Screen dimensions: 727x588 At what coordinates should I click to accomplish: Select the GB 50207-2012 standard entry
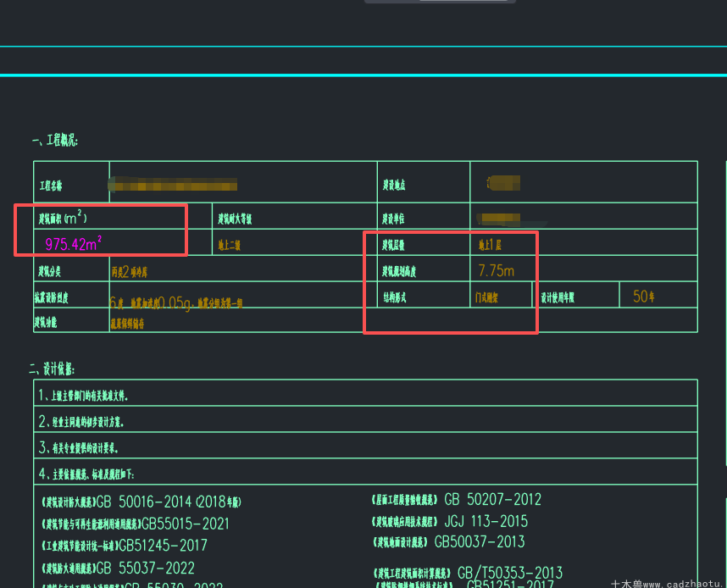click(x=456, y=499)
